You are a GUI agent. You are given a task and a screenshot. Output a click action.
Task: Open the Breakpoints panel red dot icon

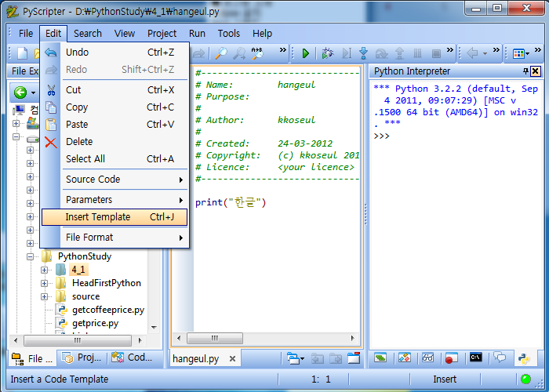[451, 358]
